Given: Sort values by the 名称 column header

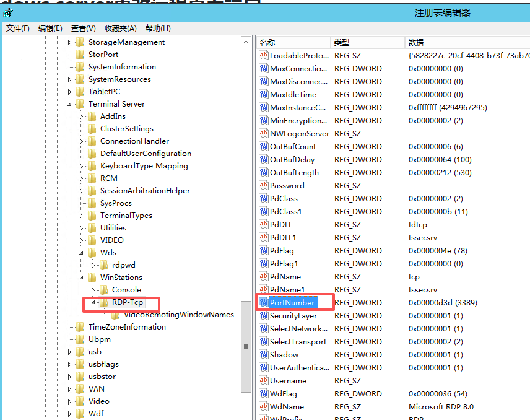Looking at the screenshot, I should pyautogui.click(x=267, y=42).
